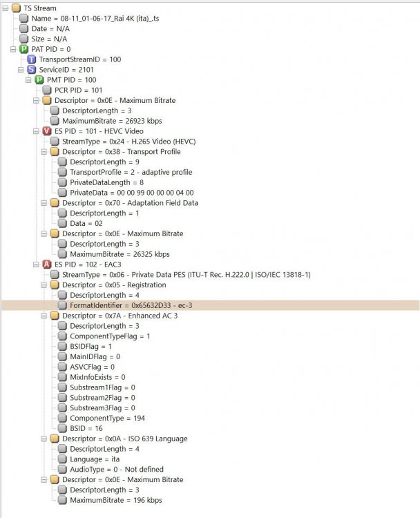Click the red A EAC3 audio icon

tap(47, 265)
